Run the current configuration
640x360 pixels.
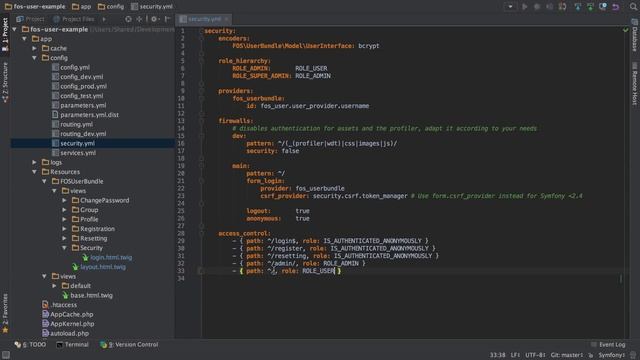(x=524, y=7)
